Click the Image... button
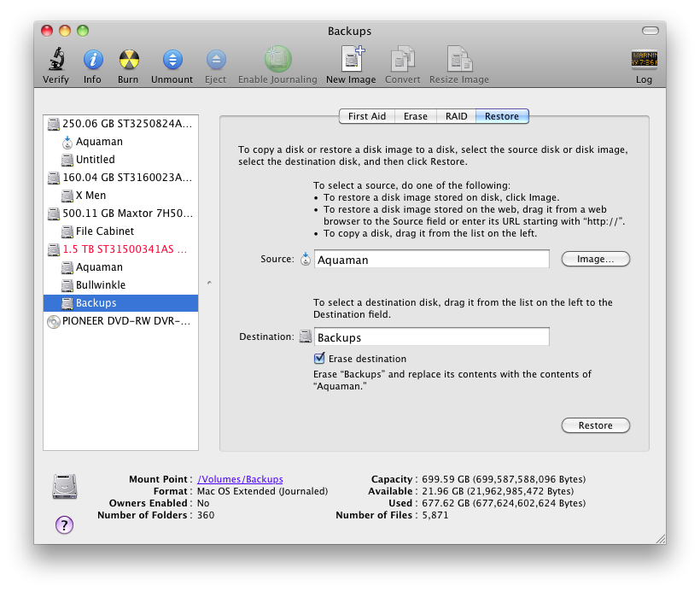 (596, 259)
